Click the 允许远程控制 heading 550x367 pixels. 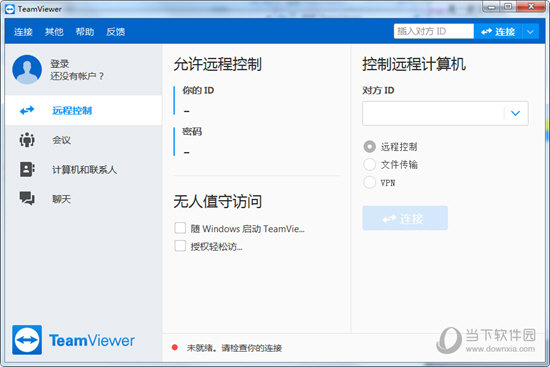point(217,64)
